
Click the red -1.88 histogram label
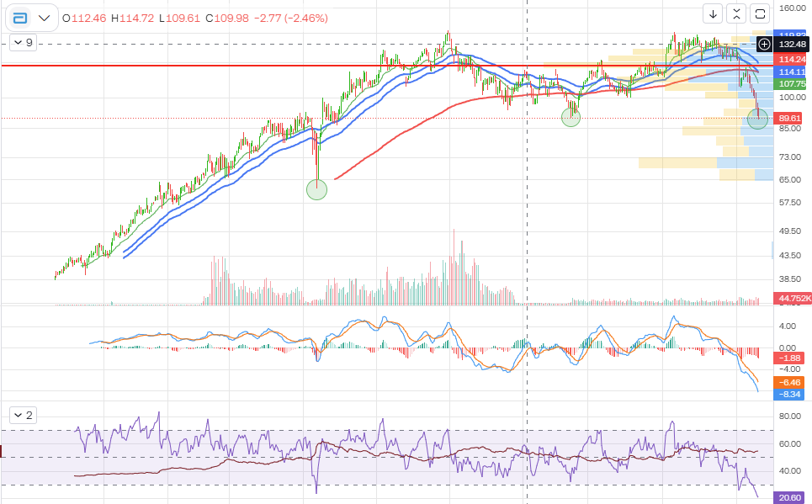point(788,358)
